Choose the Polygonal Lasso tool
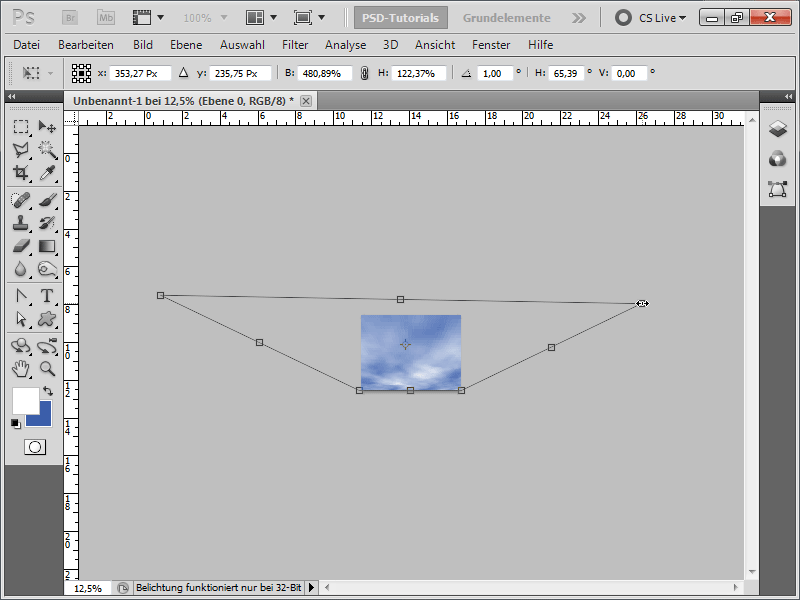Screen dimensions: 800x600 (20, 149)
